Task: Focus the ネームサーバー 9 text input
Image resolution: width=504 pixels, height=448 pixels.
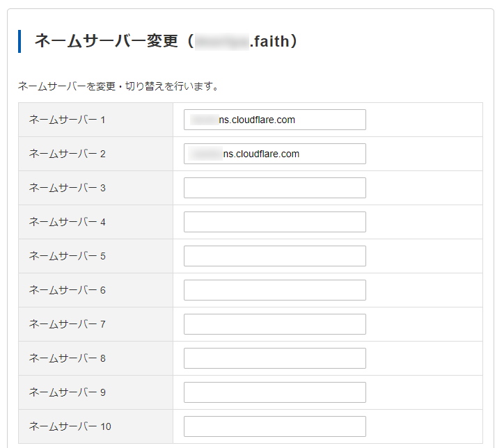Action: [274, 392]
